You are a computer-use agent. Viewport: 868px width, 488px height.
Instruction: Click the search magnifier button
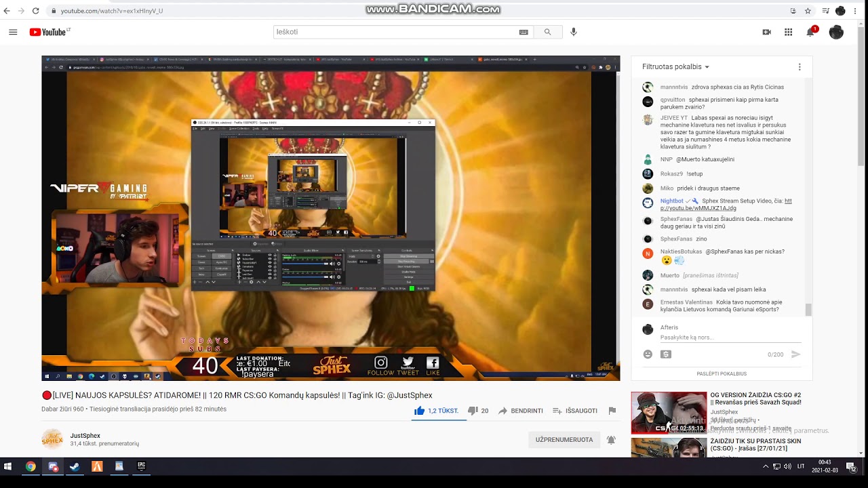[547, 32]
